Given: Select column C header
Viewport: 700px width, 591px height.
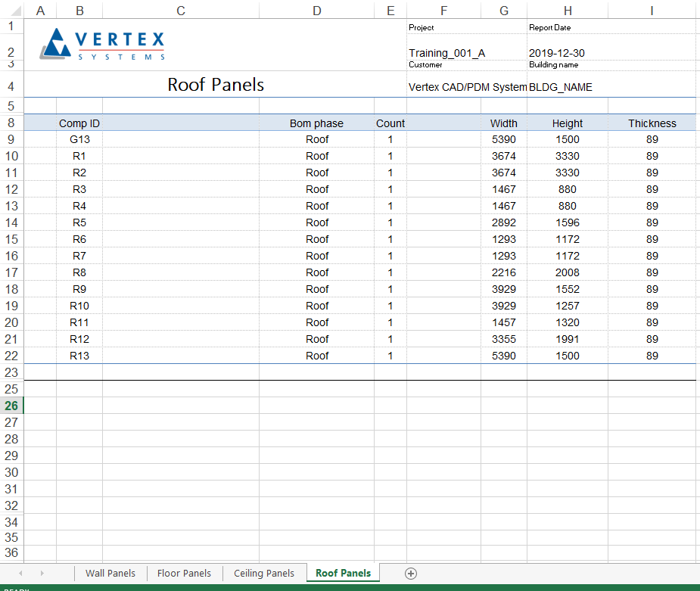Looking at the screenshot, I should click(x=180, y=10).
